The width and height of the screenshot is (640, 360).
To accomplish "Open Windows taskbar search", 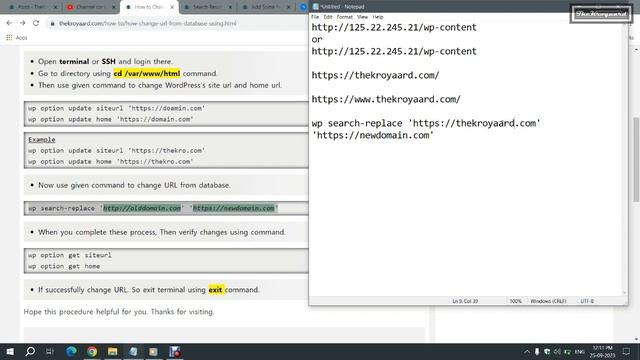I will [30, 351].
